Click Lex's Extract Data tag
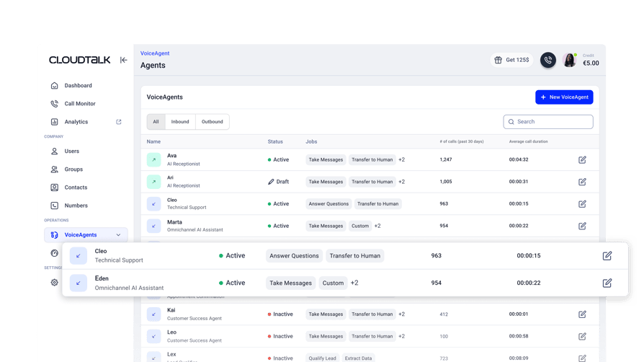The image size is (644, 362). click(x=358, y=358)
